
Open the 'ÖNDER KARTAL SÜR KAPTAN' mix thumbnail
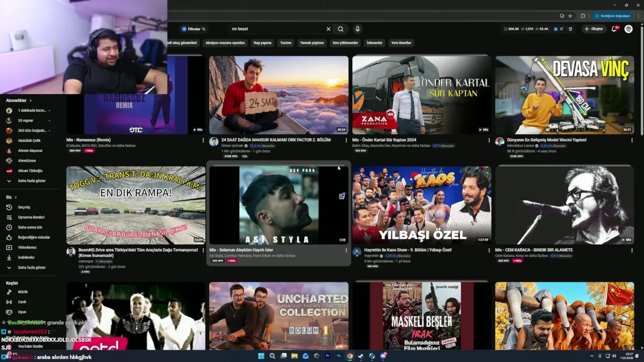(422, 95)
